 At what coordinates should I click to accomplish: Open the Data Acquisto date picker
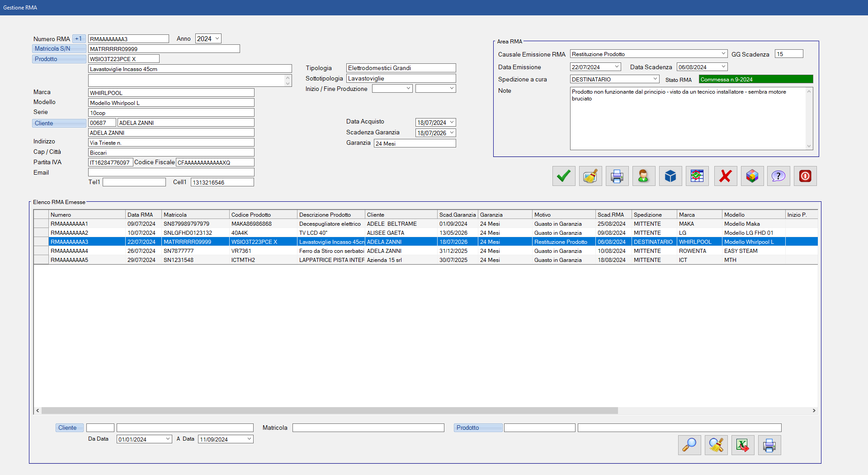(452, 123)
